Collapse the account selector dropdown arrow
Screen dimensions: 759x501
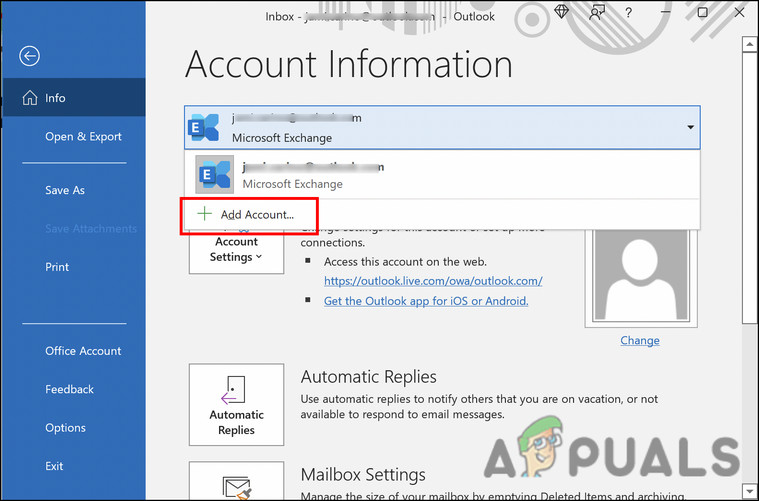click(x=690, y=127)
